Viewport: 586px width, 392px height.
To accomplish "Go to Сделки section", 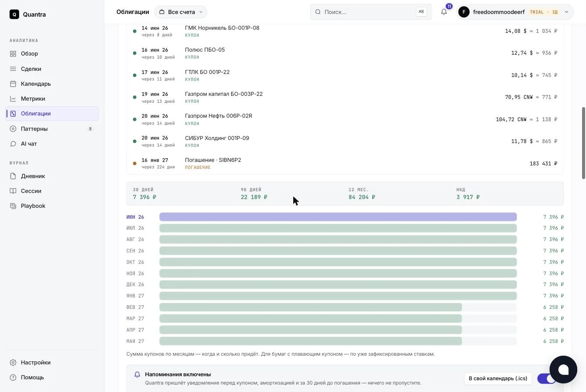I will 52,69.
